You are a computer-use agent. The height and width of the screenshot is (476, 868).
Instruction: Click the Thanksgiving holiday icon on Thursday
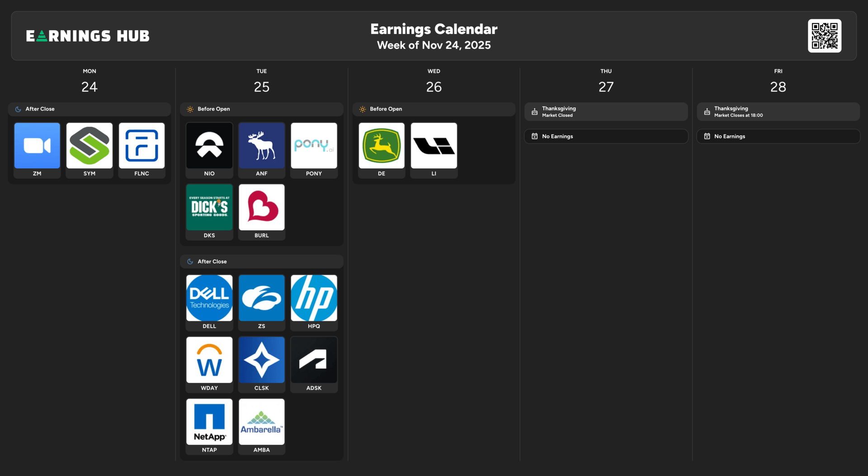pyautogui.click(x=534, y=112)
